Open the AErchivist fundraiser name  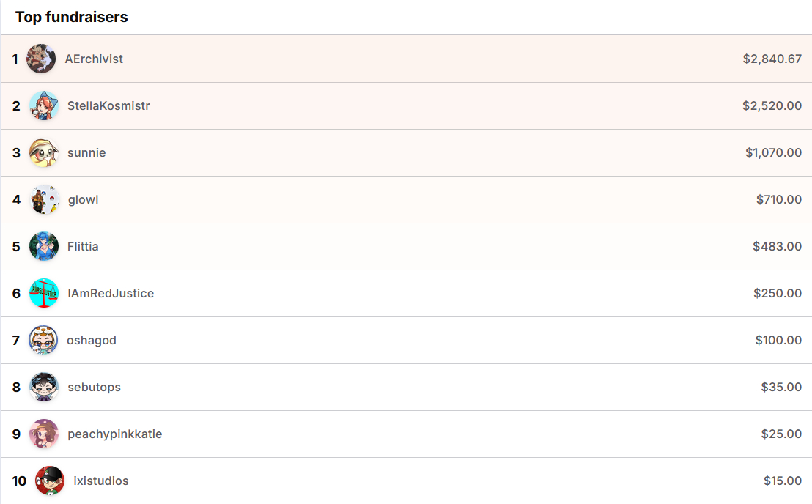tap(94, 59)
